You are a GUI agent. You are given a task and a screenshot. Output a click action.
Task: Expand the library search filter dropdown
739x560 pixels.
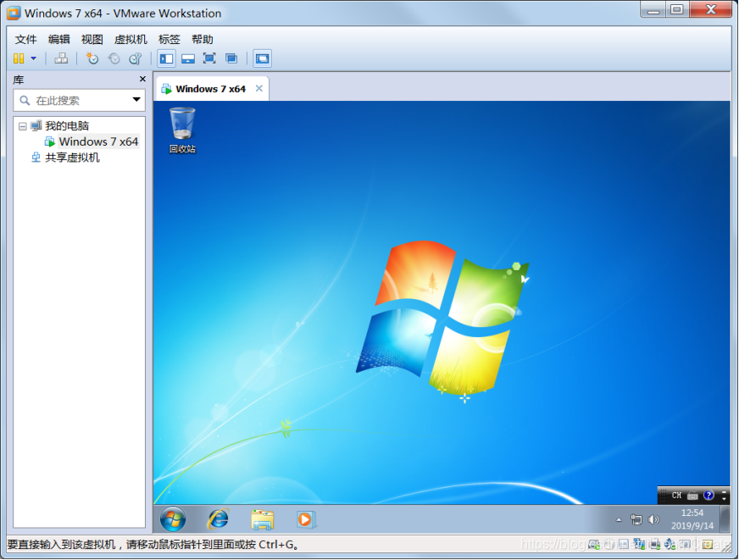pos(136,100)
